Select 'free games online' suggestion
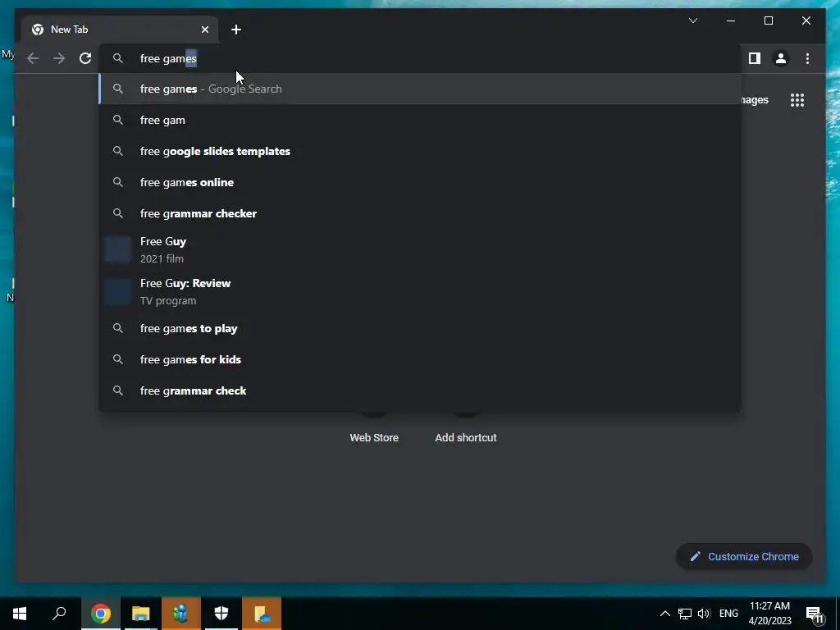 click(421, 182)
